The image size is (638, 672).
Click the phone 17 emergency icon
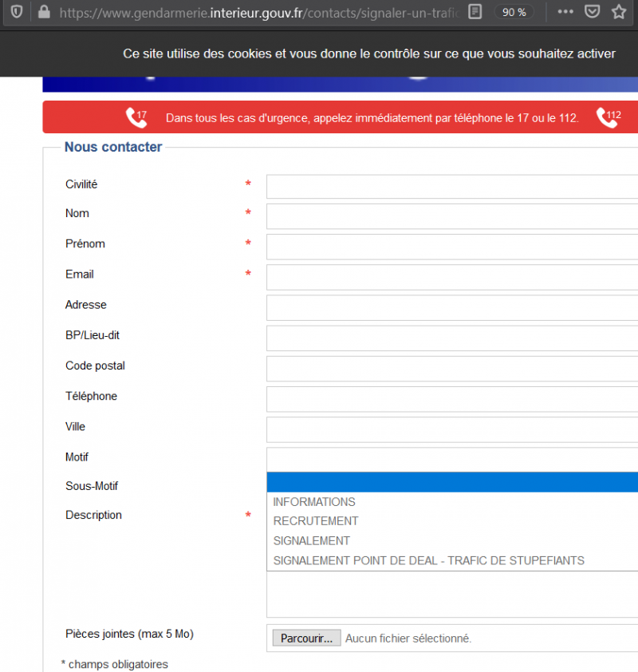[136, 118]
